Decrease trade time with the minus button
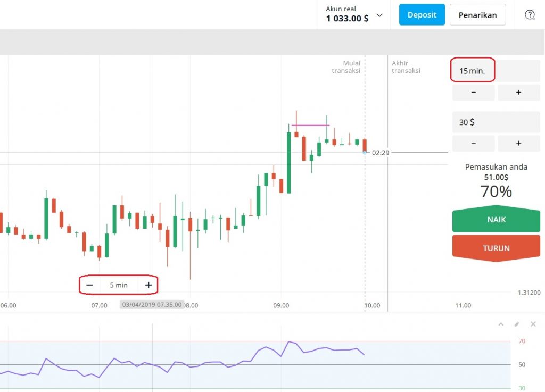The height and width of the screenshot is (392, 545). pyautogui.click(x=473, y=92)
